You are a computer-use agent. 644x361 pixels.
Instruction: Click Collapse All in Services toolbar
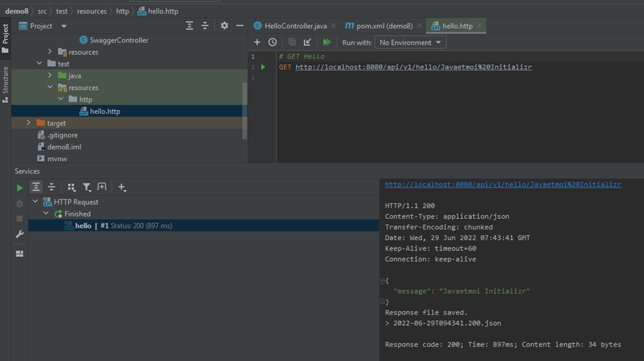tap(51, 187)
